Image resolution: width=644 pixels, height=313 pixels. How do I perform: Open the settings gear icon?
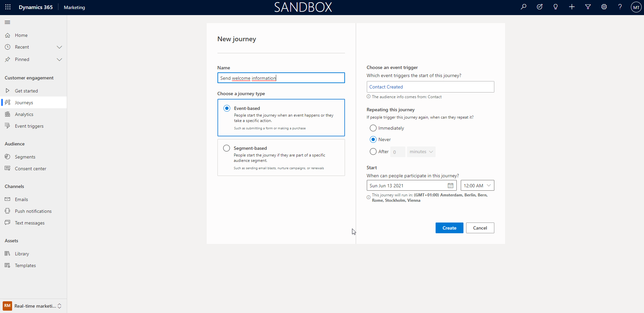pos(604,7)
